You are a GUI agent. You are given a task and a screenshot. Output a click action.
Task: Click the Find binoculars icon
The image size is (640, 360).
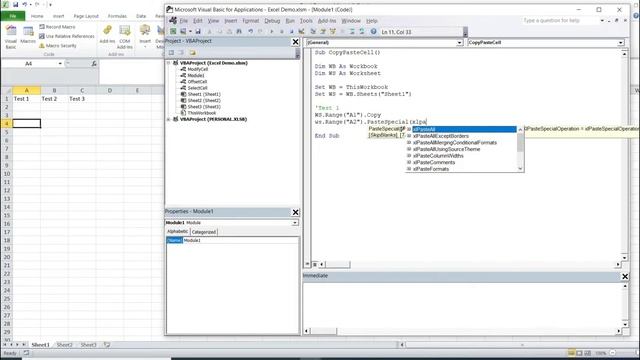pos(239,31)
